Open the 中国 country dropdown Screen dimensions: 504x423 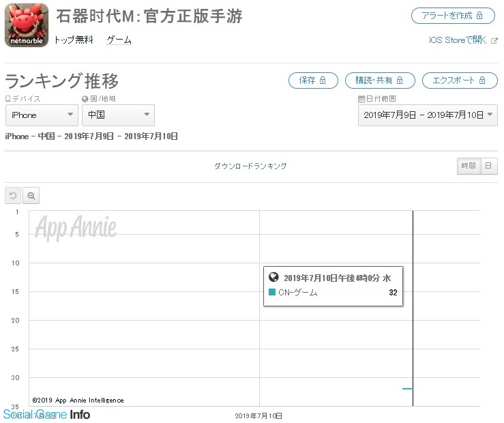pyautogui.click(x=118, y=115)
